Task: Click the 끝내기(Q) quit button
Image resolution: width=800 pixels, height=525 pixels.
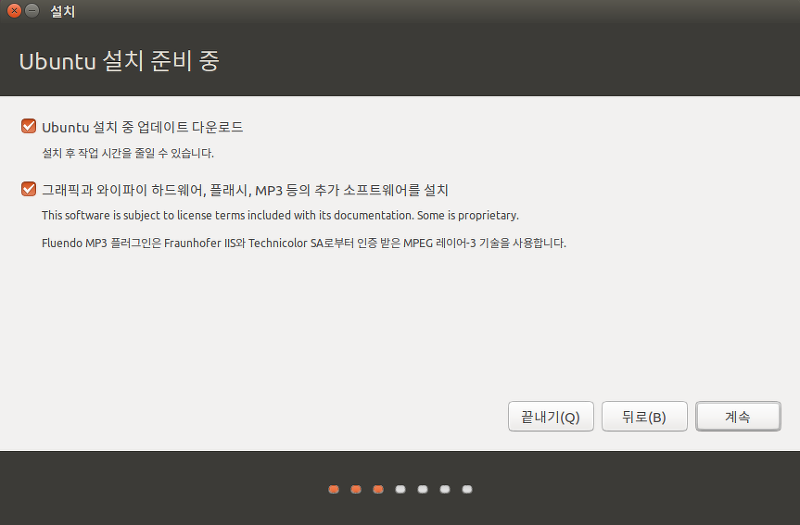Action: [551, 416]
